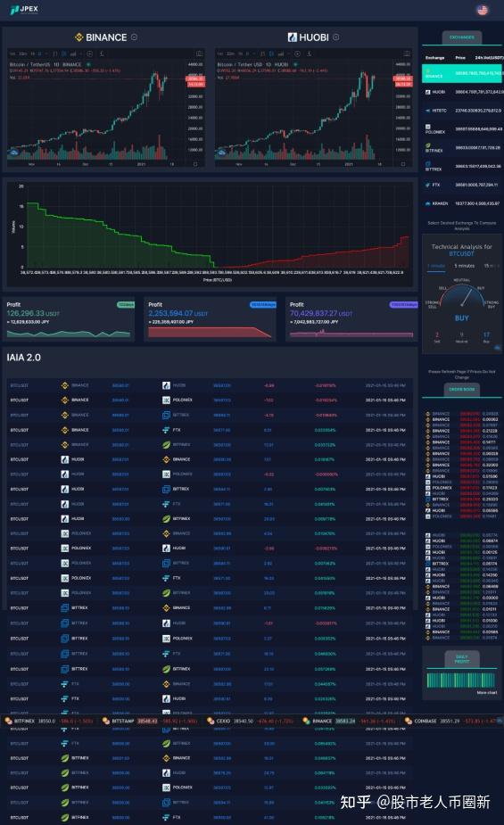Open the EXCHANGES tab
The height and width of the screenshot is (825, 504).
click(461, 37)
